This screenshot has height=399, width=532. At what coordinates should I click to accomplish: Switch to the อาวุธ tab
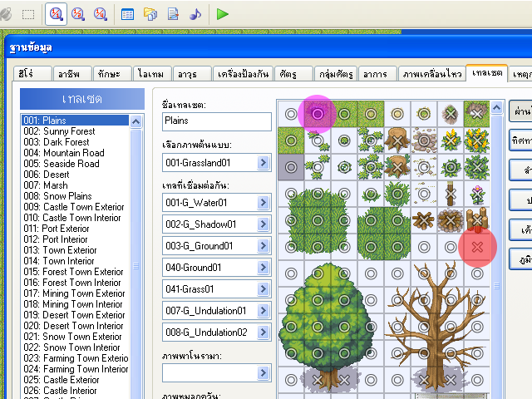[192, 74]
